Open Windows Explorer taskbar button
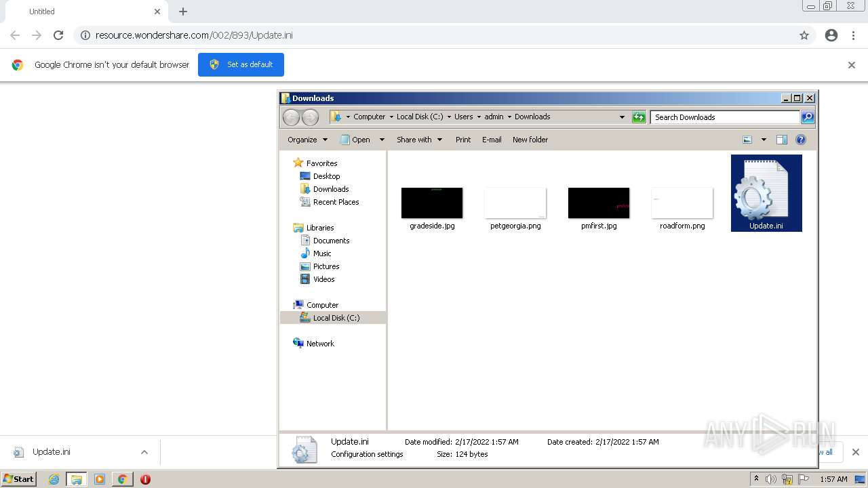The image size is (868, 488). coord(77,479)
